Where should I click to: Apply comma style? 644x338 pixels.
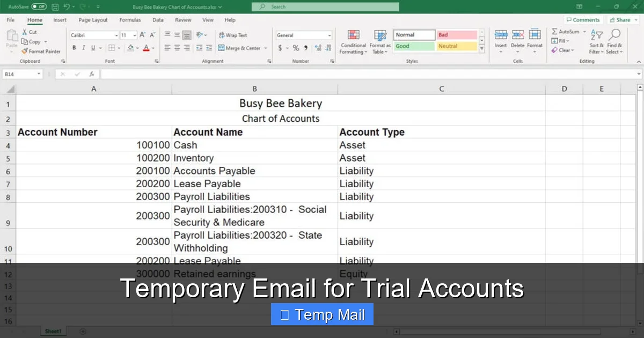(306, 48)
